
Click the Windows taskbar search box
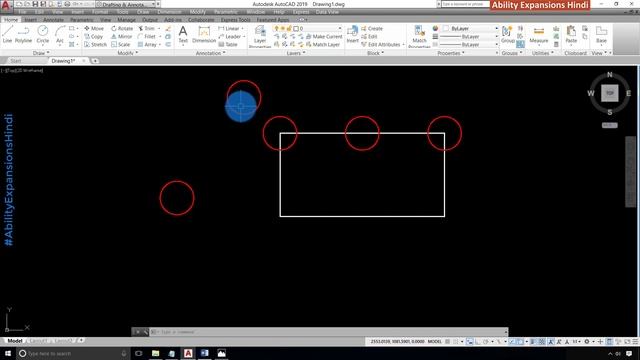(72, 353)
